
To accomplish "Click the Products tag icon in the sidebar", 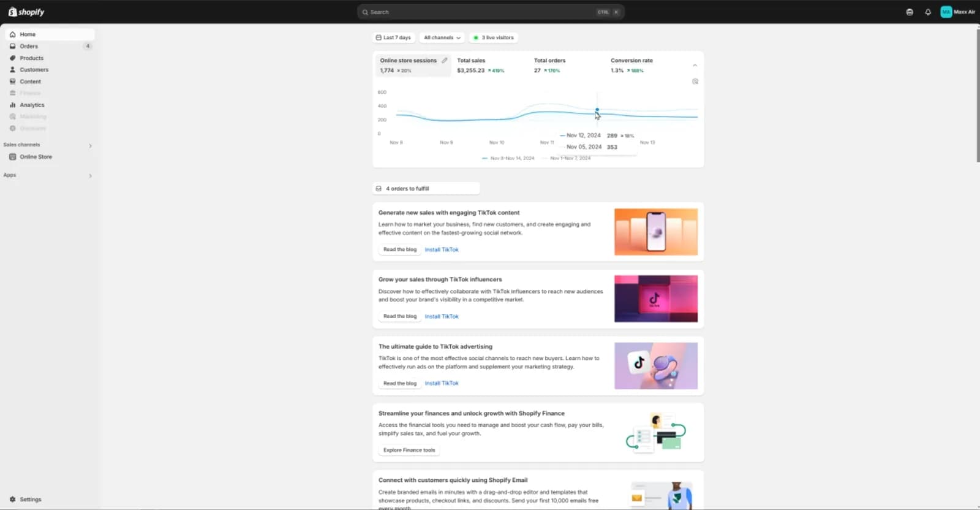I will [13, 58].
